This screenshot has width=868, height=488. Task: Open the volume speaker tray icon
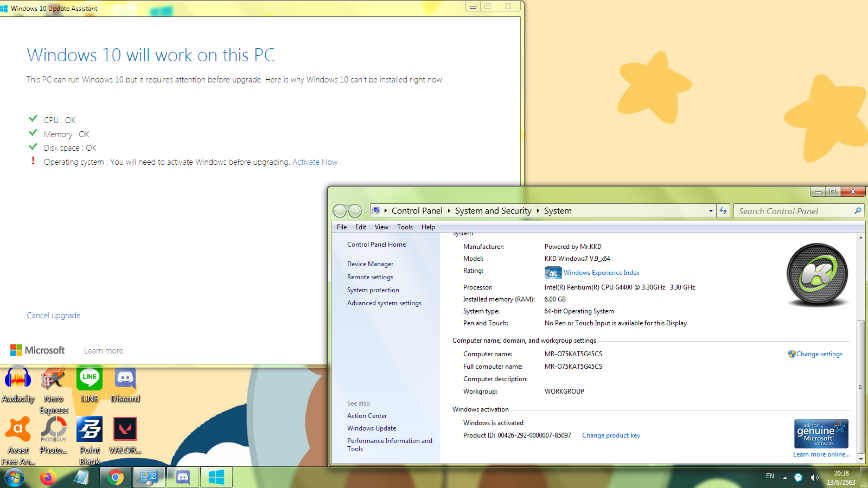814,478
